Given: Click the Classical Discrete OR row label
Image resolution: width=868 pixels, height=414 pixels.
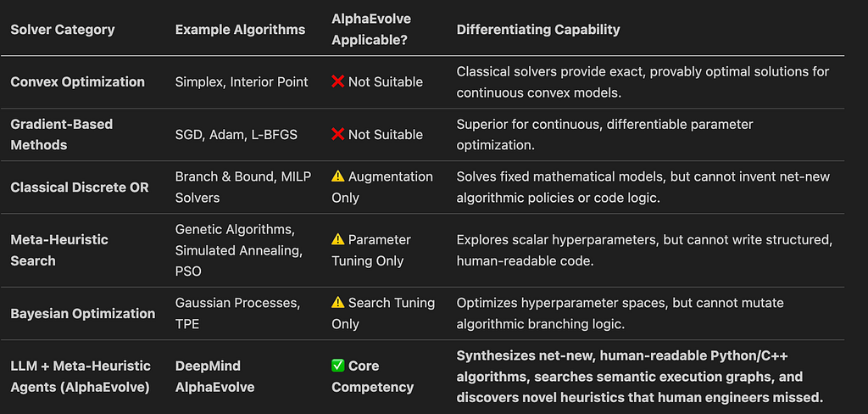Looking at the screenshot, I should (x=80, y=187).
